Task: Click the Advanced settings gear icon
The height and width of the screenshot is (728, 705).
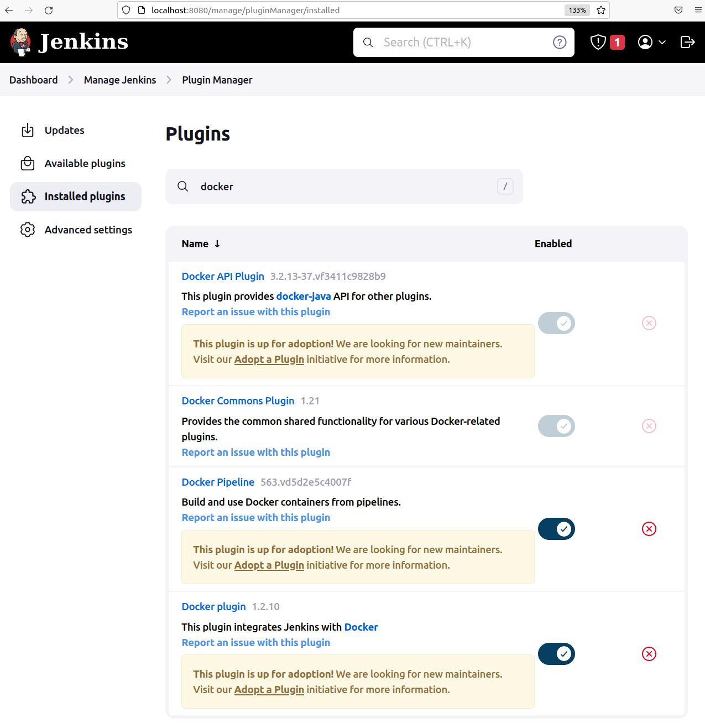Action: (28, 230)
